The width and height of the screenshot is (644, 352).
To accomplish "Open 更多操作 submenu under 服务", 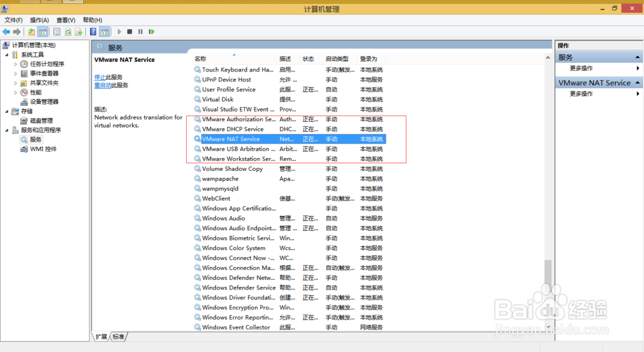I will (599, 68).
